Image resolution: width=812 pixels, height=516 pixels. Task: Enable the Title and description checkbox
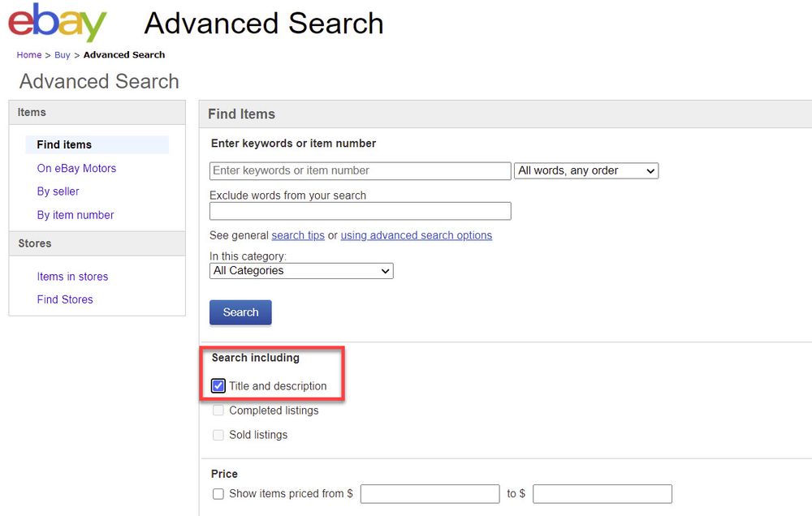click(x=218, y=385)
